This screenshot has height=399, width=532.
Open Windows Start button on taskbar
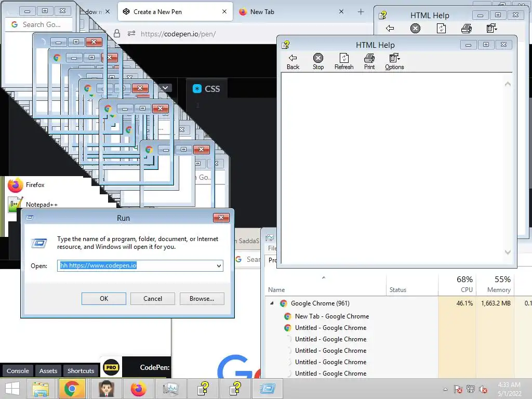[x=12, y=389]
